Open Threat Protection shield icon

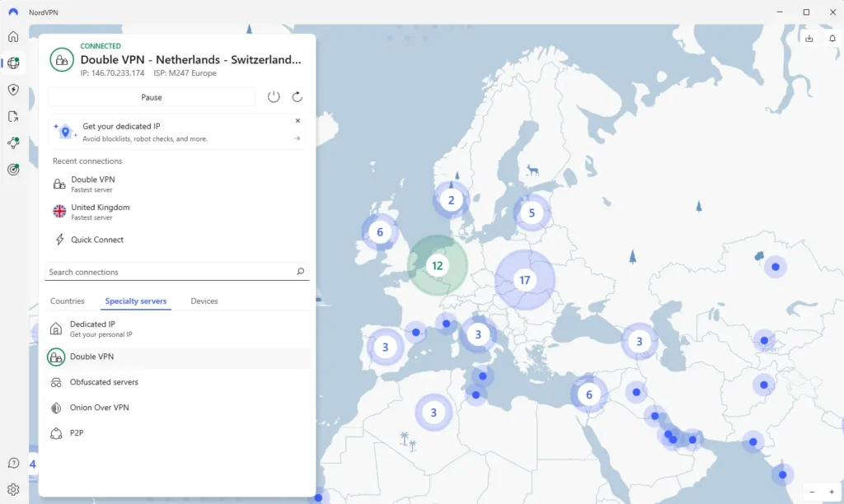(x=13, y=90)
